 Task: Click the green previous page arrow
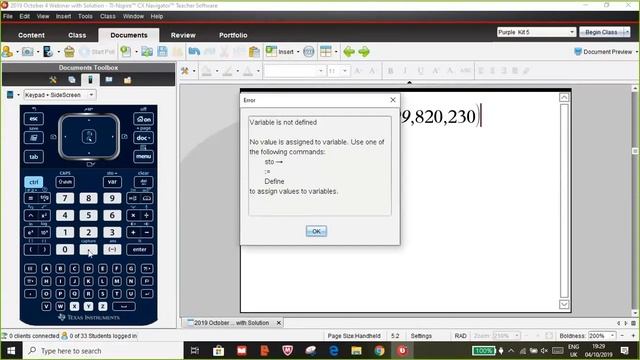tap(349, 51)
